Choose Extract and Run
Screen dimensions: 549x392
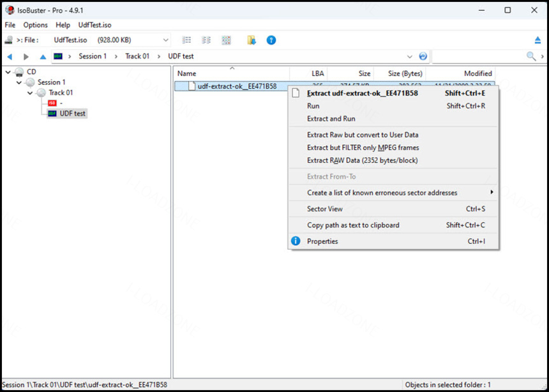coord(393,119)
